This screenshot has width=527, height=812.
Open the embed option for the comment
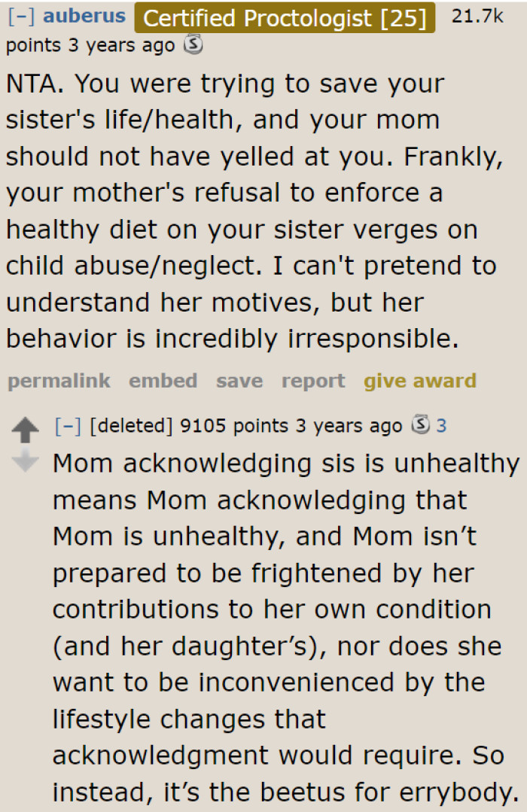(163, 382)
